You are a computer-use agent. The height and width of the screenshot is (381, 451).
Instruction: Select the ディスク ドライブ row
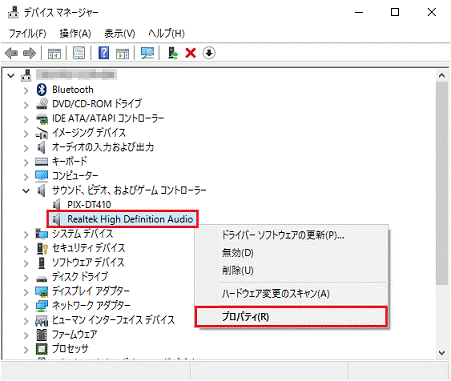tap(80, 277)
